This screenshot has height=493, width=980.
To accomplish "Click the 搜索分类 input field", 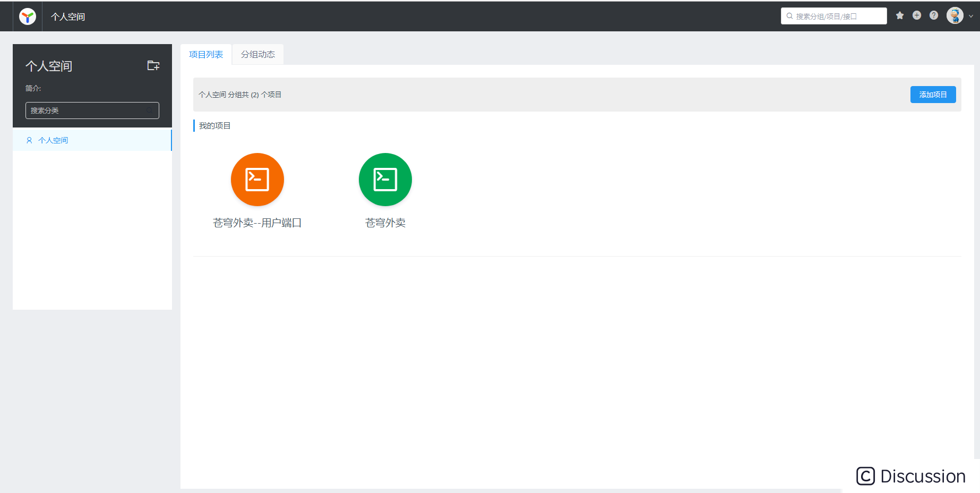I will click(x=85, y=110).
